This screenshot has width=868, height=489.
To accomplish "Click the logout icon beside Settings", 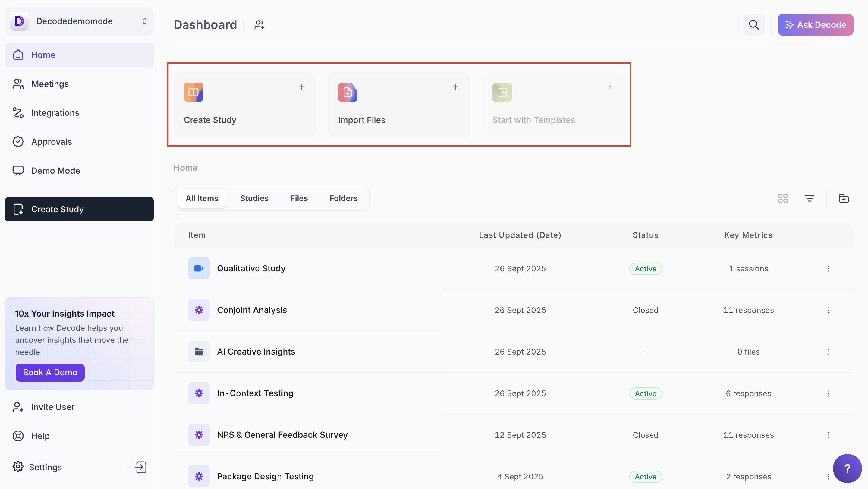I will 140,467.
